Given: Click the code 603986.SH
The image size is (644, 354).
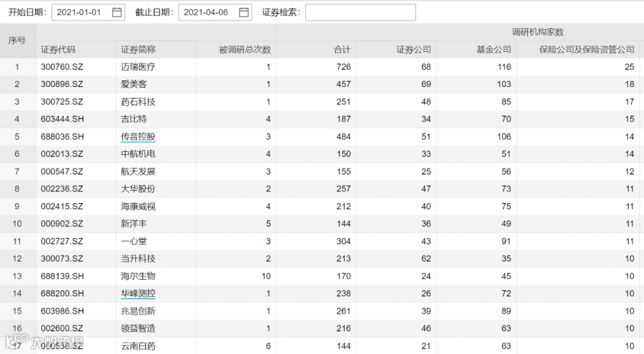Looking at the screenshot, I should 62,311.
